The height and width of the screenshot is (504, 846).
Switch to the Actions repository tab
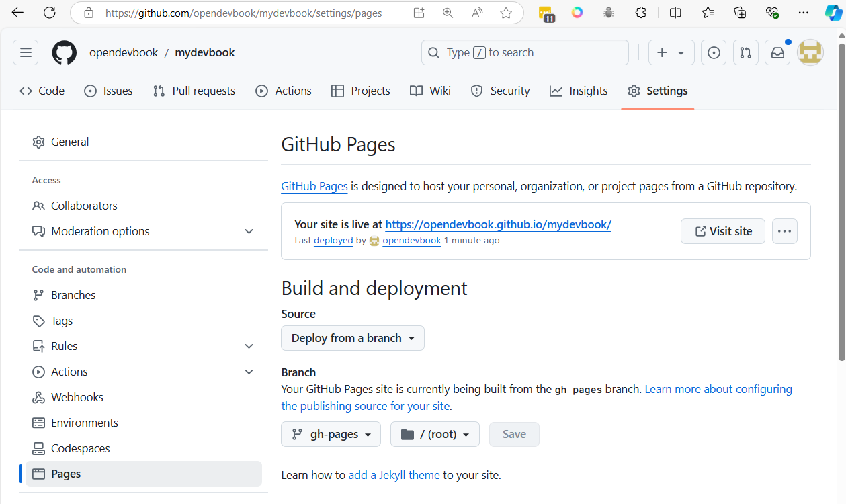[284, 91]
